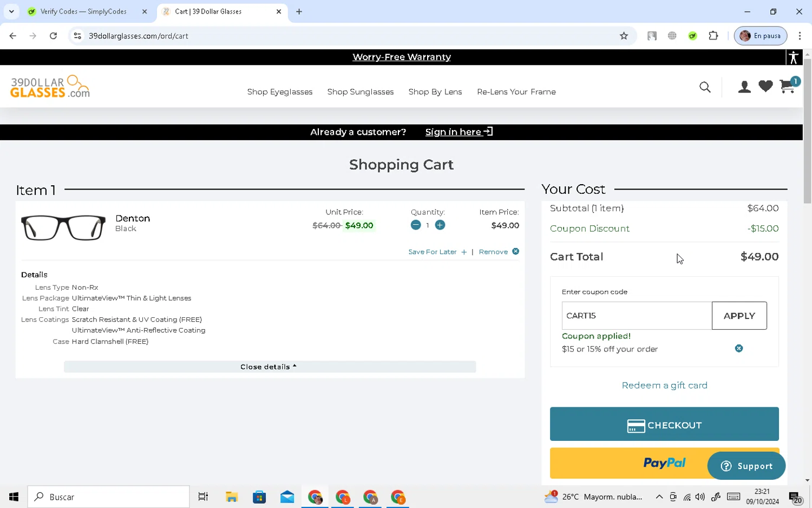This screenshot has height=508, width=812.
Task: Open the shopping cart icon in header
Action: [788, 86]
